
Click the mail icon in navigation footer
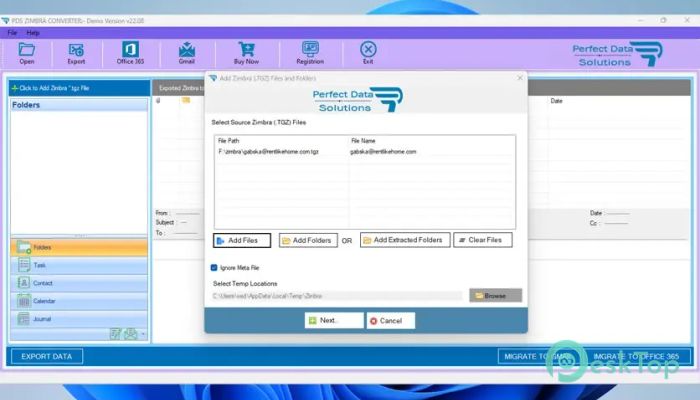[x=131, y=334]
